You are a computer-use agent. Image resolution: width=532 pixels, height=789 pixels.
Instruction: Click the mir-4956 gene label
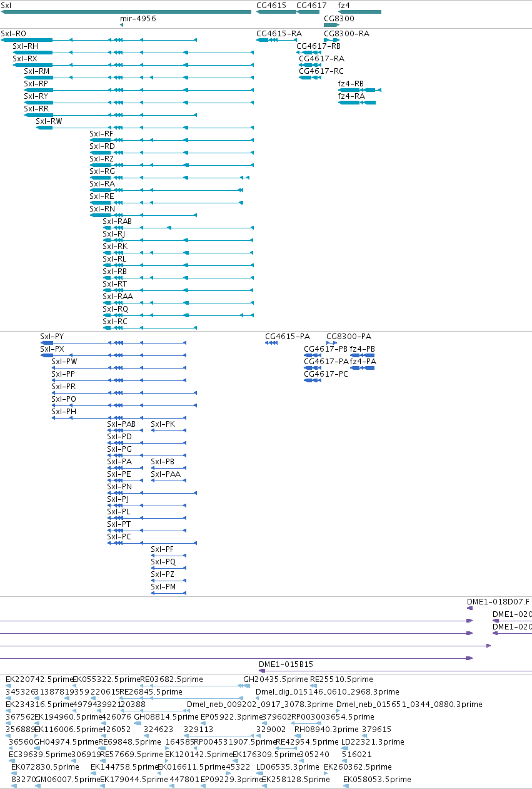pyautogui.click(x=138, y=19)
